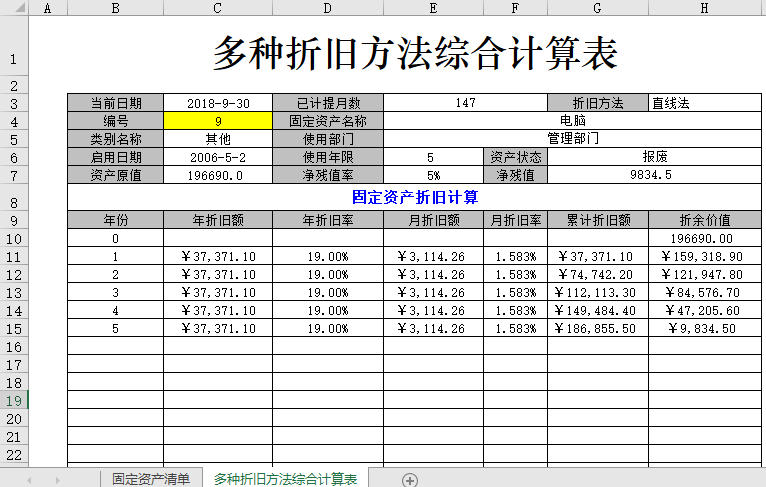Select column H header
This screenshot has height=487, width=766.
tap(704, 8)
